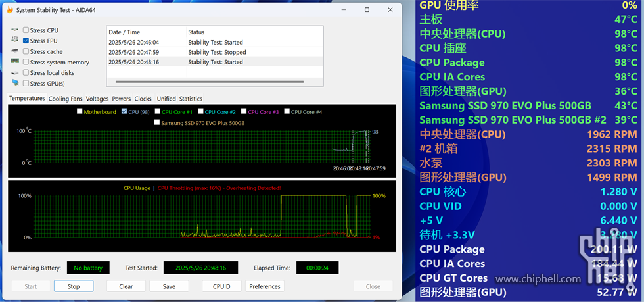The width and height of the screenshot is (644, 302).
Task: Click +5 V 6.440 V sensor row
Action: [528, 220]
